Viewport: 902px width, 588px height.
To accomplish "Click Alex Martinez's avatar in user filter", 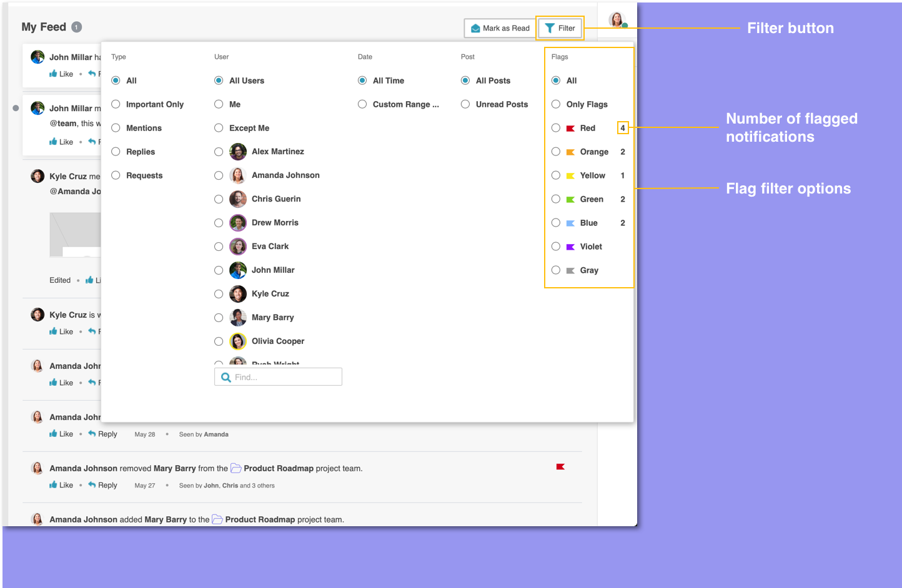I will click(x=238, y=152).
